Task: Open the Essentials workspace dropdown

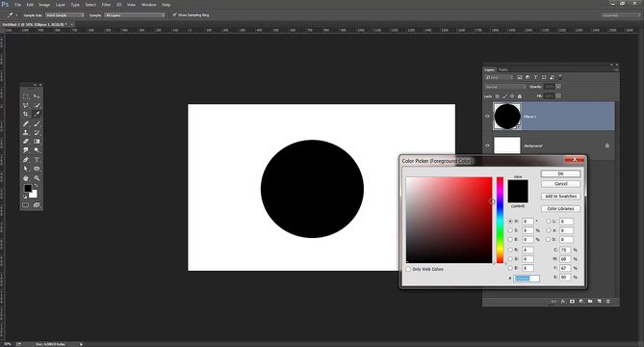Action: click(x=621, y=15)
